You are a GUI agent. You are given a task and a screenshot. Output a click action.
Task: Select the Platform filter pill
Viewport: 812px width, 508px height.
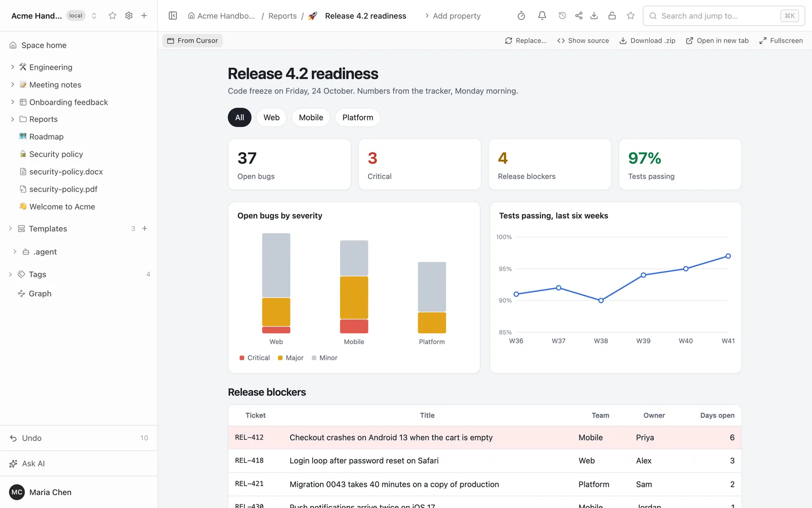point(358,117)
